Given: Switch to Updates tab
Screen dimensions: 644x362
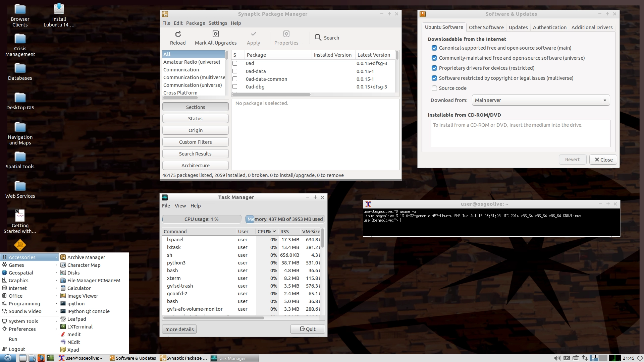Looking at the screenshot, I should point(518,27).
